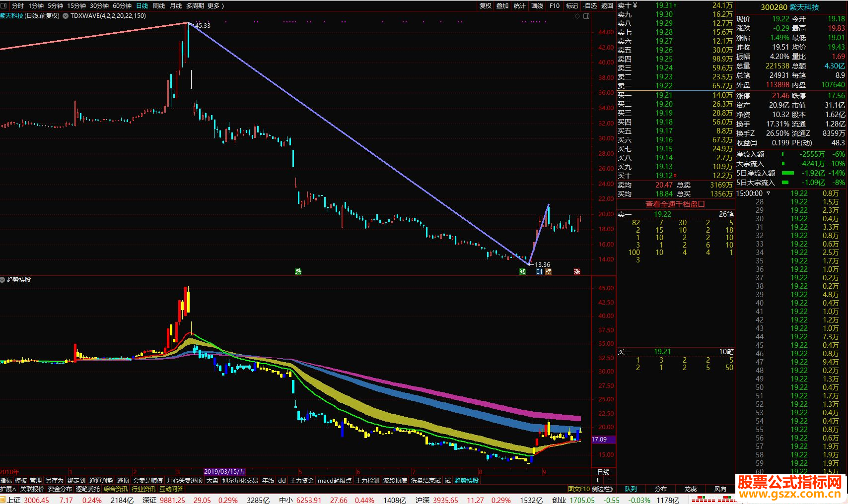Open the 多周期 multi-period view
The height and width of the screenshot is (504, 848).
click(x=195, y=6)
